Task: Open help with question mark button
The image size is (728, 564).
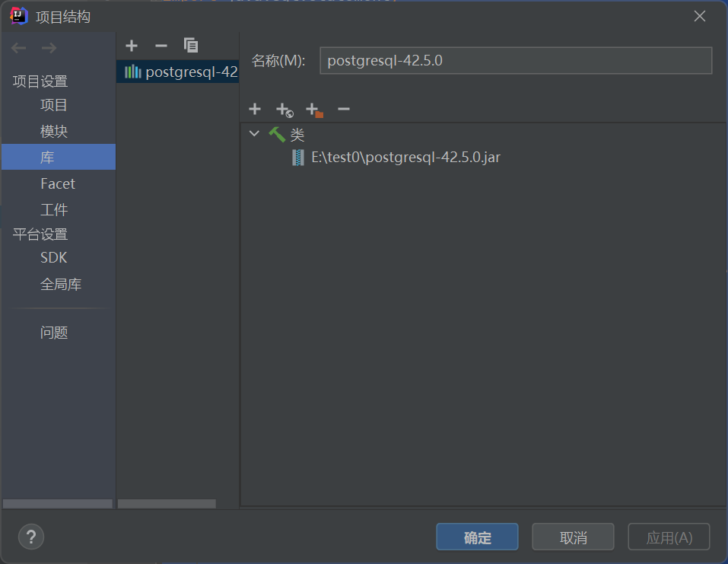Action: (x=31, y=537)
